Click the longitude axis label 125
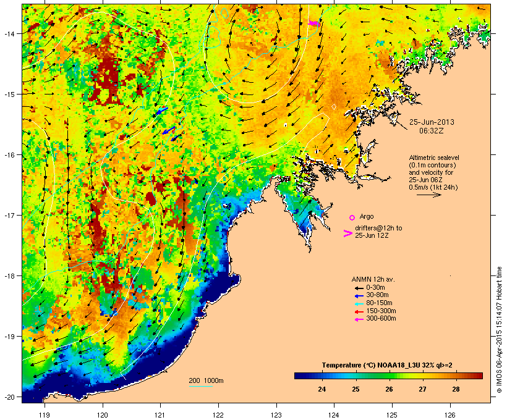The image size is (507, 420). pos(392,415)
